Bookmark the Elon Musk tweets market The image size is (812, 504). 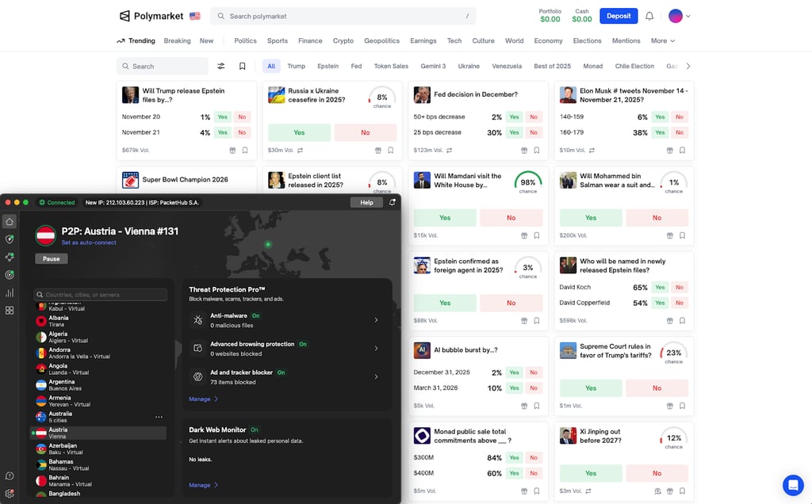(x=682, y=151)
